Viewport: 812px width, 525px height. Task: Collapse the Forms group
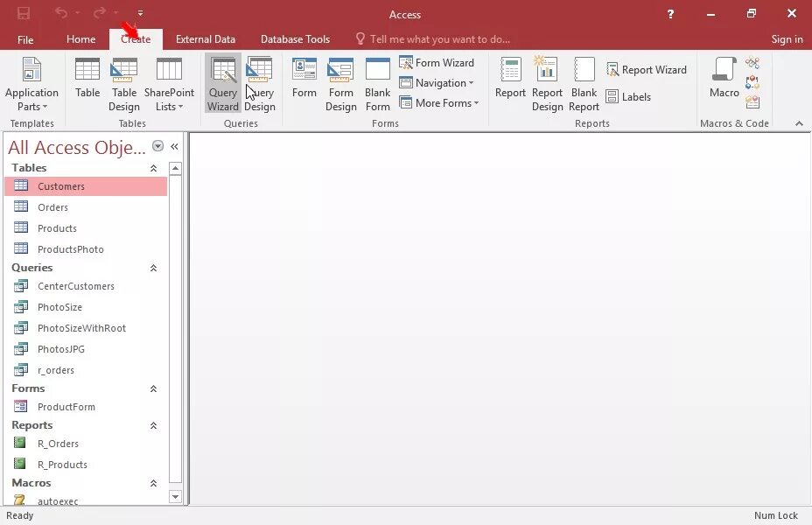coord(153,388)
